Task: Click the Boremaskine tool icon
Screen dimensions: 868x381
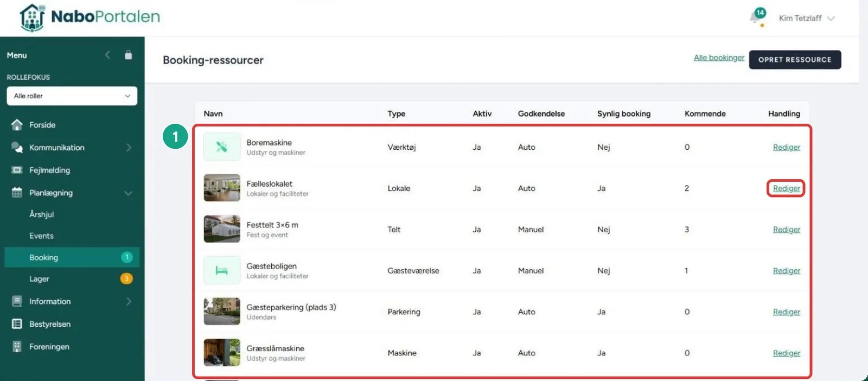Action: [222, 147]
